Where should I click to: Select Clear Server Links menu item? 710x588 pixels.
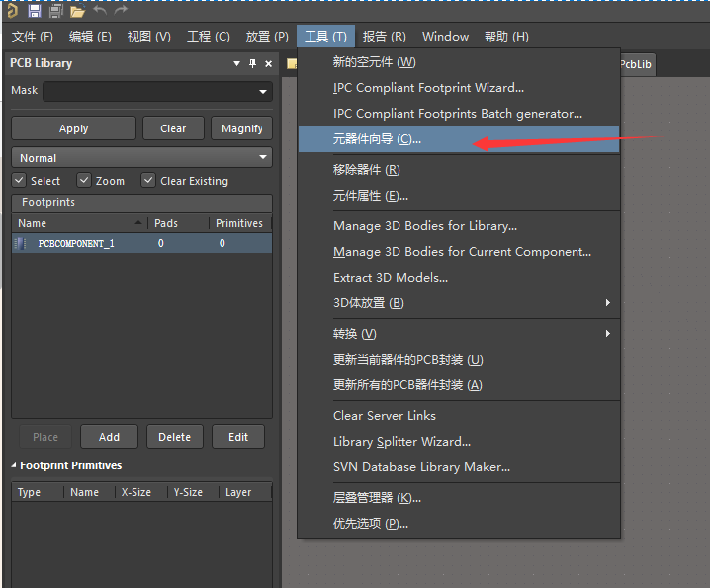coord(459,415)
